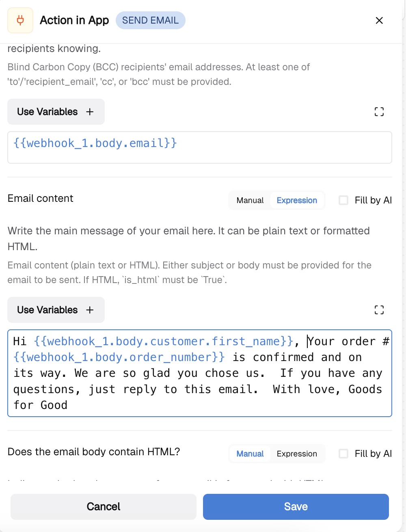Expand the BCC field to fullscreen editor
406x532 pixels.
[x=379, y=112]
